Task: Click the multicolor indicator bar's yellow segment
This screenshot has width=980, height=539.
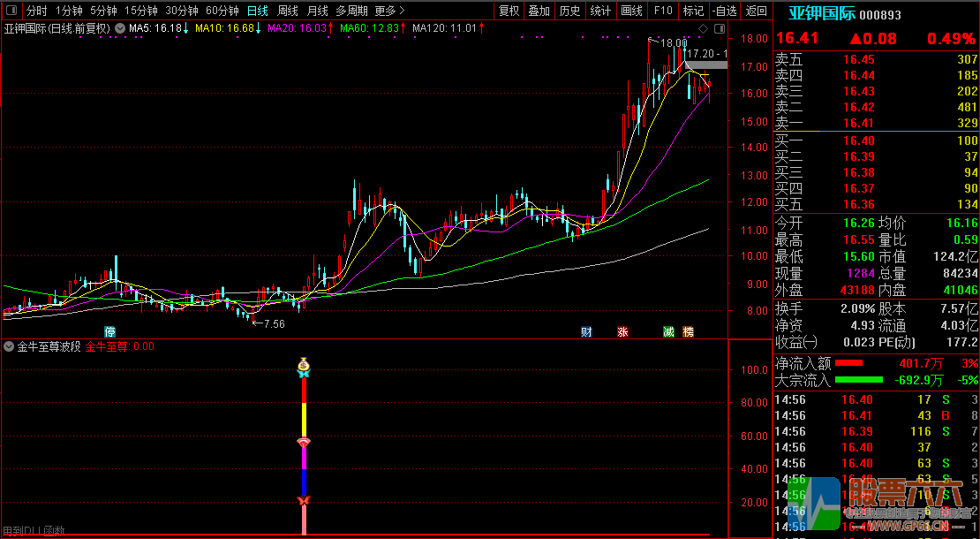Action: (x=304, y=420)
